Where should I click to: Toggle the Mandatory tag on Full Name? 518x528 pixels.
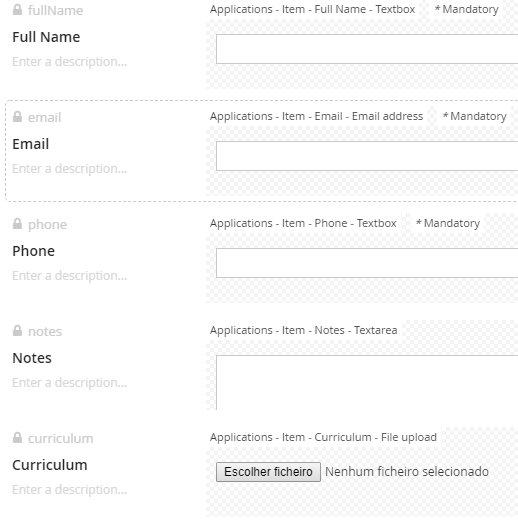click(466, 9)
